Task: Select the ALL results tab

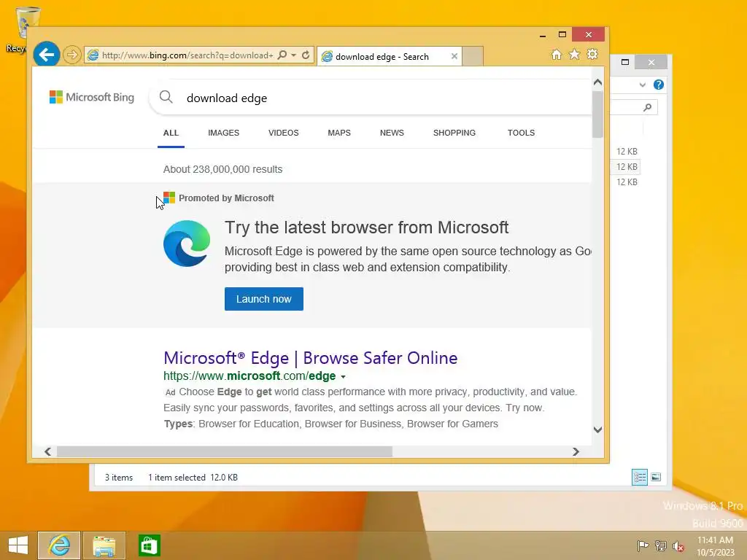Action: [171, 133]
